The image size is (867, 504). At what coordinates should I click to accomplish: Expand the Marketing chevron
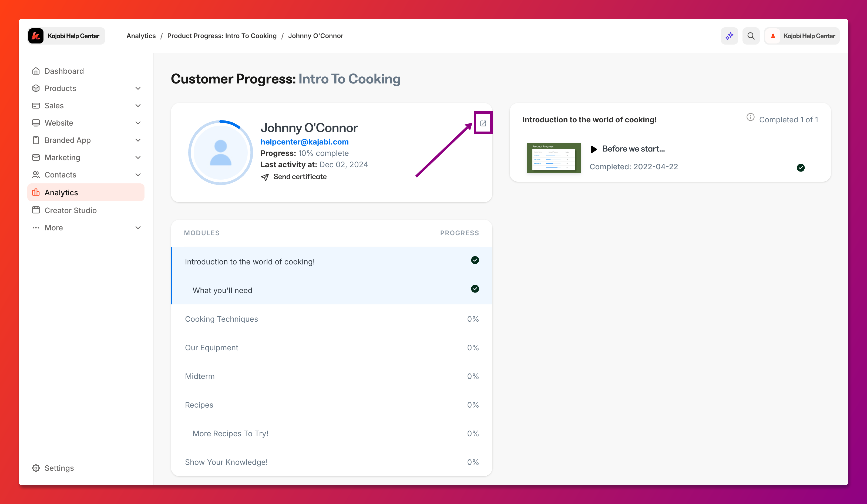pyautogui.click(x=138, y=157)
